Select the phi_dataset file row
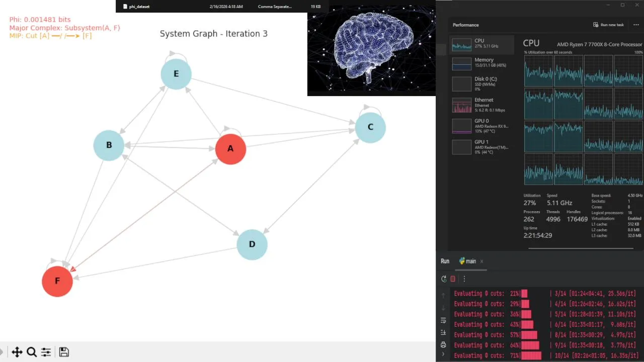The width and height of the screenshot is (644, 362). 222,7
